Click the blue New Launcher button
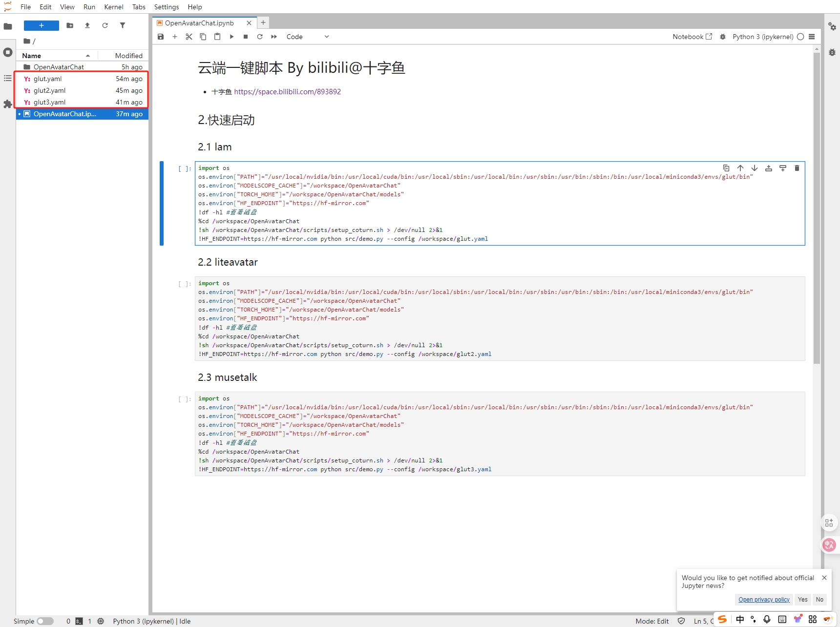 [x=42, y=25]
